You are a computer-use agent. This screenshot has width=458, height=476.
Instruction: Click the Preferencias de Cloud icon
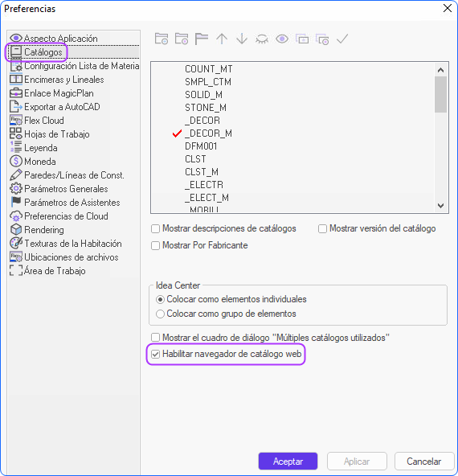(x=16, y=215)
